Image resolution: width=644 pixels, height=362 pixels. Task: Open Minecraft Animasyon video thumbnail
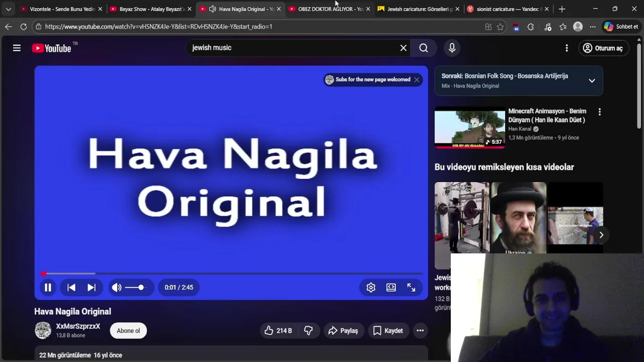pyautogui.click(x=469, y=127)
